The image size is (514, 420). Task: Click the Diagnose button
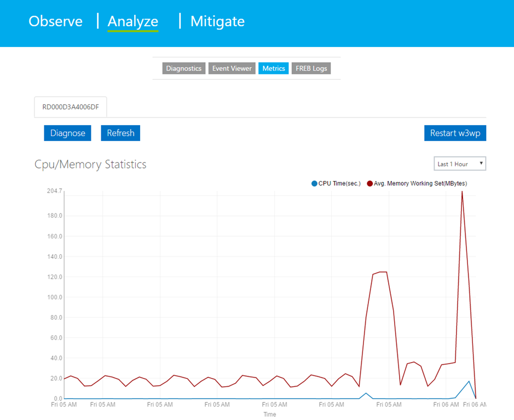pyautogui.click(x=68, y=133)
